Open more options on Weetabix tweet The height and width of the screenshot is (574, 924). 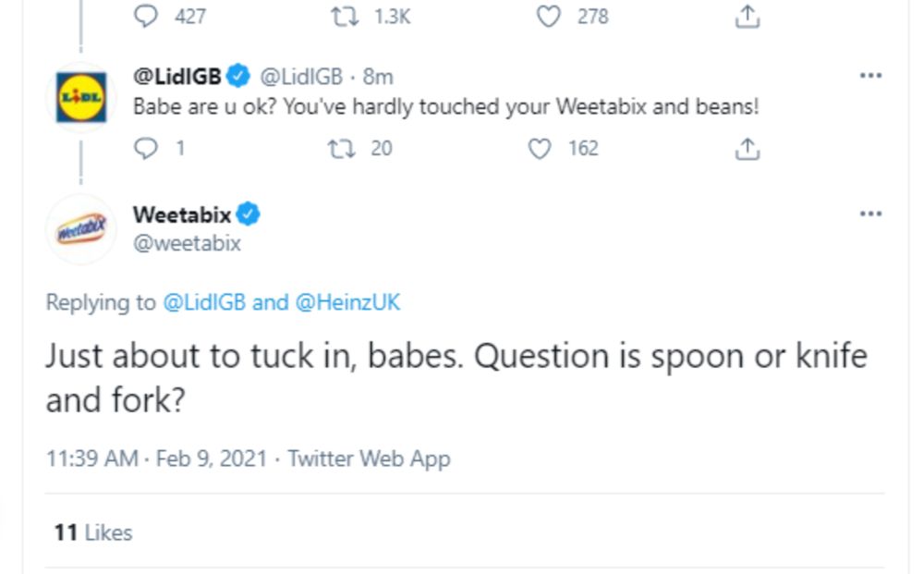click(x=870, y=214)
